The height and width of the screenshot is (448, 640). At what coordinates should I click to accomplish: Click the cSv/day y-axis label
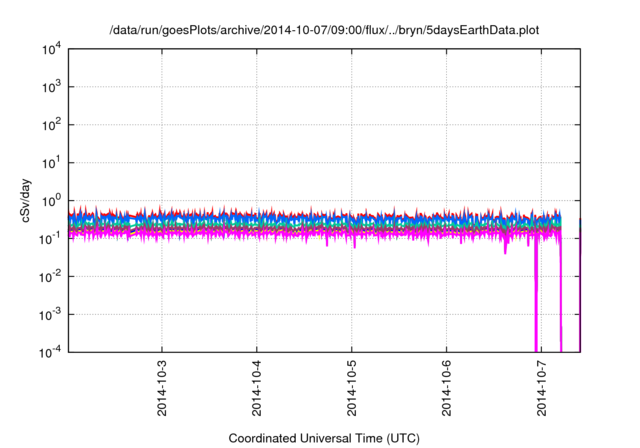tap(26, 200)
